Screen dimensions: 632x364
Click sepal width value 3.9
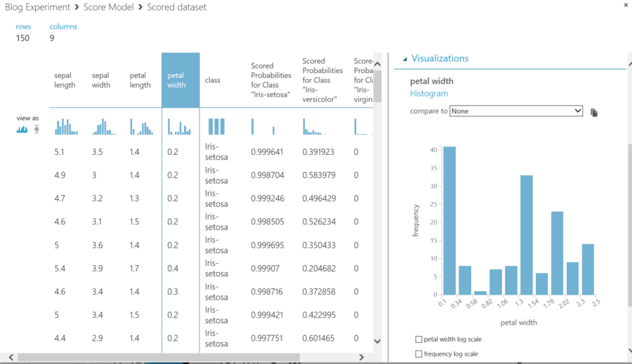pyautogui.click(x=97, y=268)
